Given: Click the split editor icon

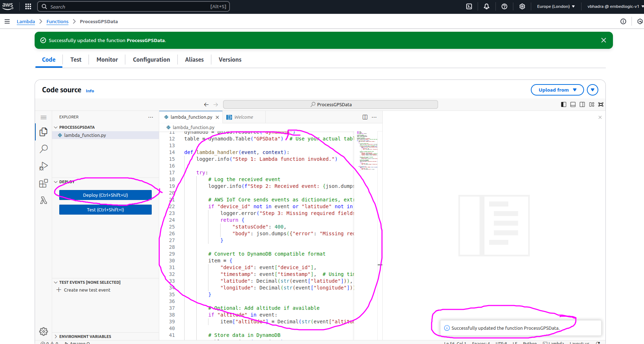Looking at the screenshot, I should point(365,117).
